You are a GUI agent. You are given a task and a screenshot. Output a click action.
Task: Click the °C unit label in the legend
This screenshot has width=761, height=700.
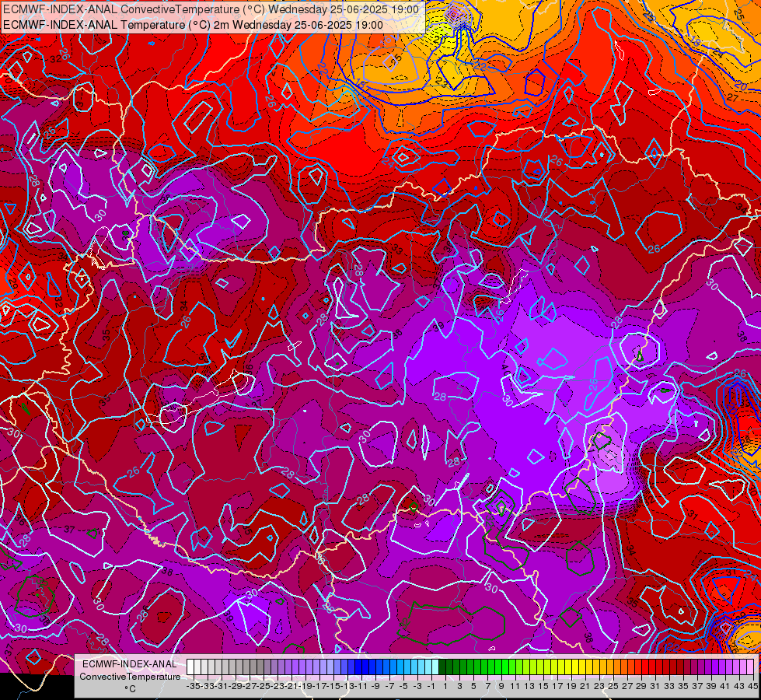point(130,688)
